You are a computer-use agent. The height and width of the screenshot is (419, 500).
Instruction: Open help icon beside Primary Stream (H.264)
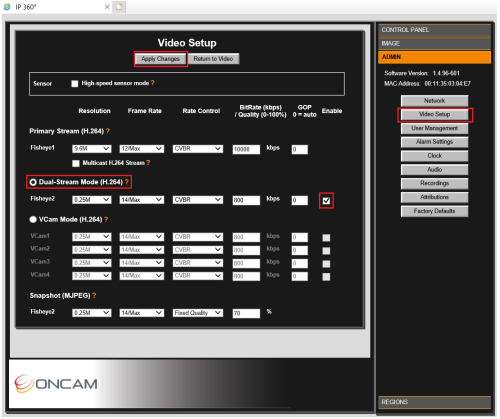pos(108,131)
